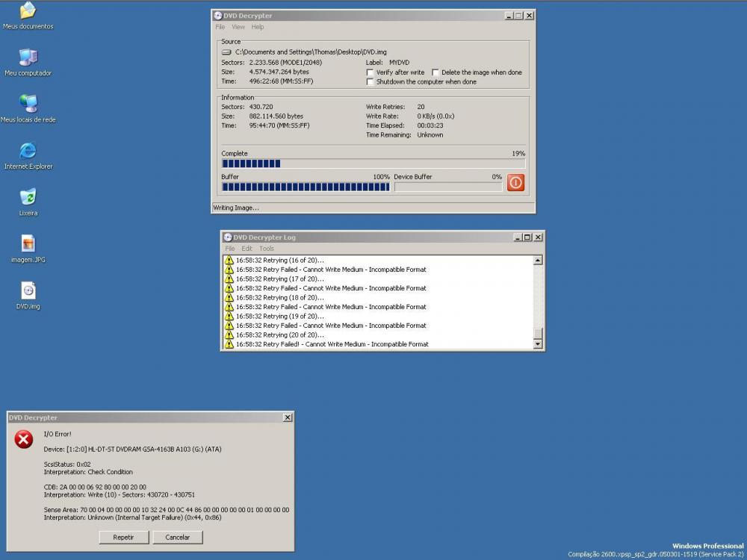Viewport: 747px width, 560px height.
Task: Launch Internet Explorer from the desktop
Action: point(28,151)
